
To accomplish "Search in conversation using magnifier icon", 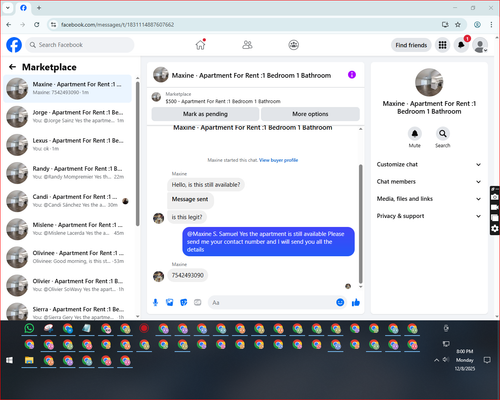I will click(x=442, y=134).
